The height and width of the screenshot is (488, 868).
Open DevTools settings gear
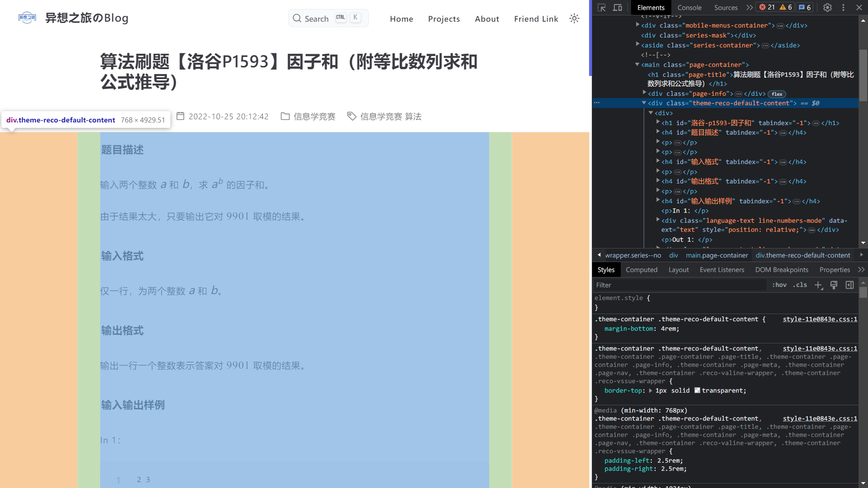(827, 8)
